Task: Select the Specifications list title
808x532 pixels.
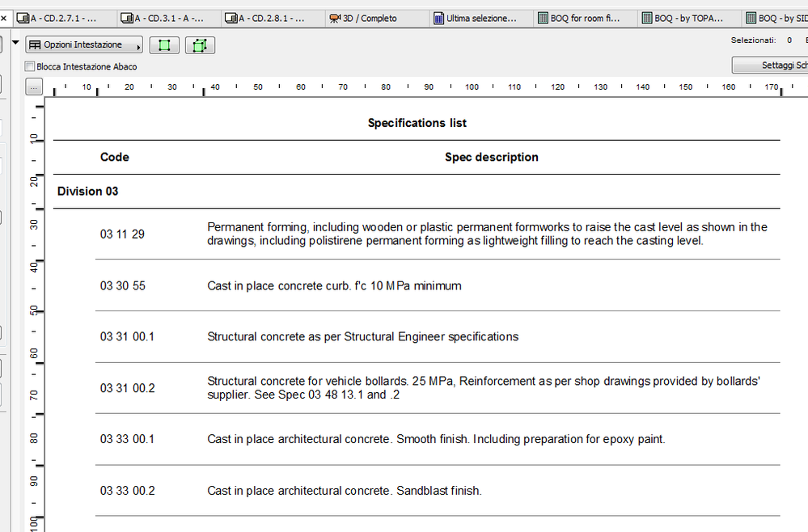Action: click(417, 123)
